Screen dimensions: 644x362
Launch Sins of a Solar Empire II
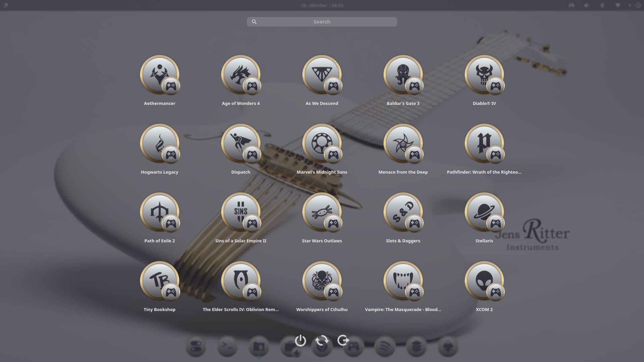coord(240,213)
